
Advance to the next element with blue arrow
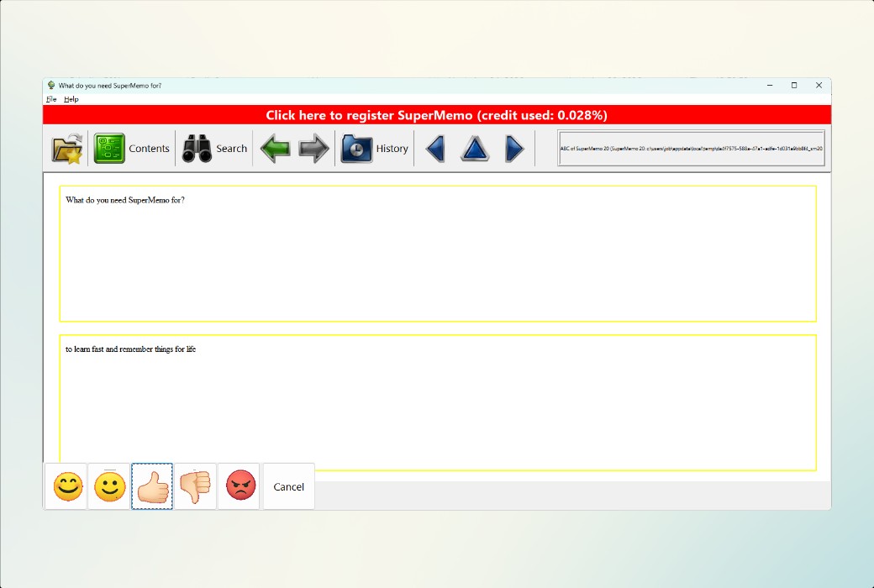point(514,148)
